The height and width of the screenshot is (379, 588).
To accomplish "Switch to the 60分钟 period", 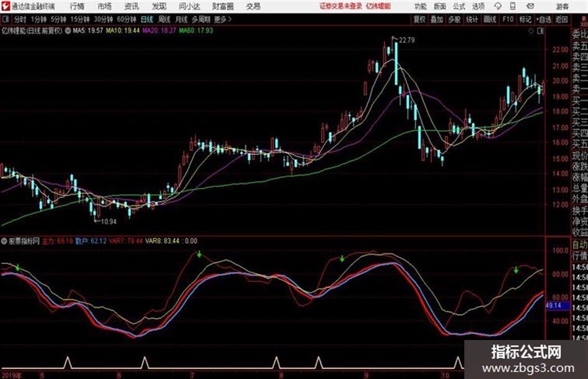I will (x=127, y=19).
